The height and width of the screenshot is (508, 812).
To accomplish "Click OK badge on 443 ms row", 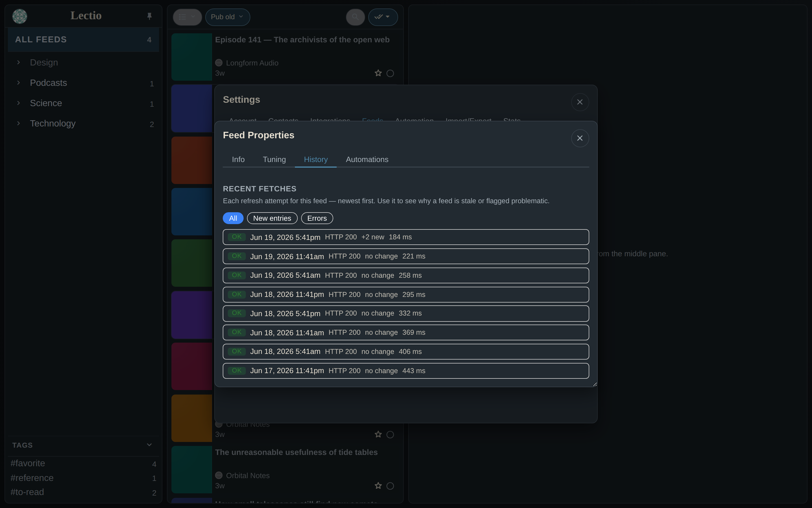I will click(x=237, y=371).
